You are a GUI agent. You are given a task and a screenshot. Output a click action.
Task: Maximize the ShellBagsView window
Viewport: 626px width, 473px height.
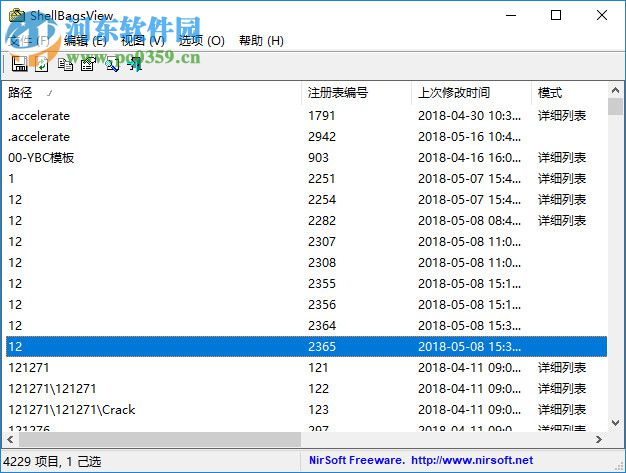point(556,16)
